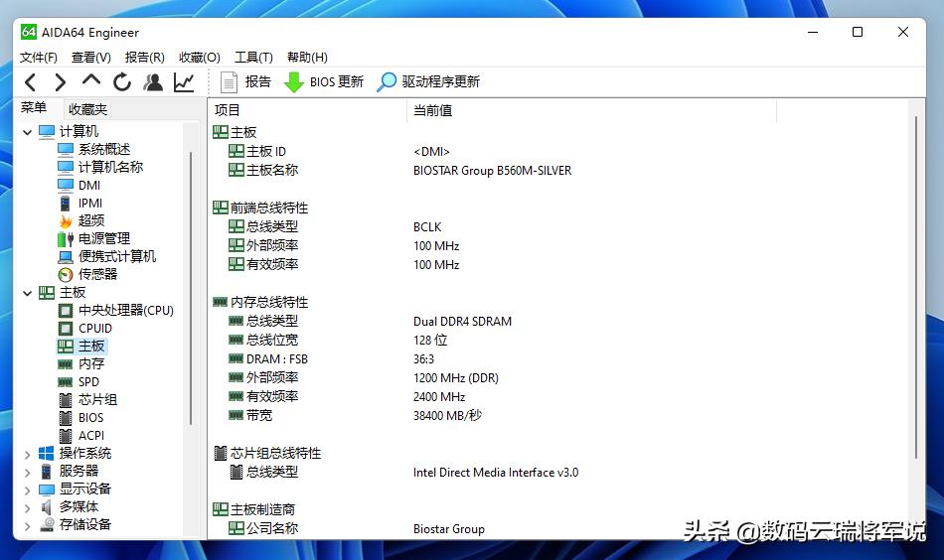Viewport: 944px width, 560px height.
Task: Go forward with the right arrow icon
Action: click(61, 81)
